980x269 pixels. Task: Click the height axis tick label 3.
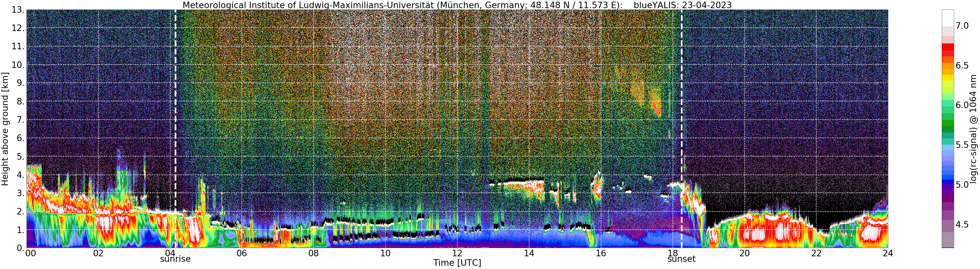point(20,193)
